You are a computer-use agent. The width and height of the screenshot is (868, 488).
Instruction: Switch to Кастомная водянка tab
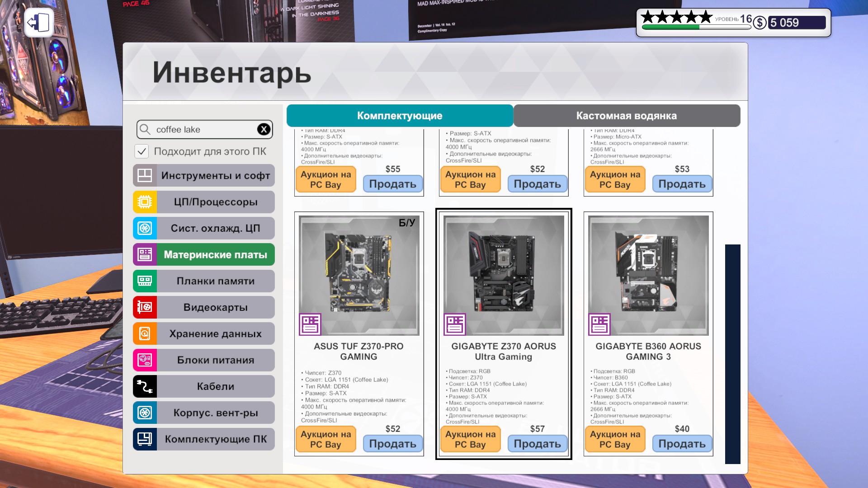point(626,116)
